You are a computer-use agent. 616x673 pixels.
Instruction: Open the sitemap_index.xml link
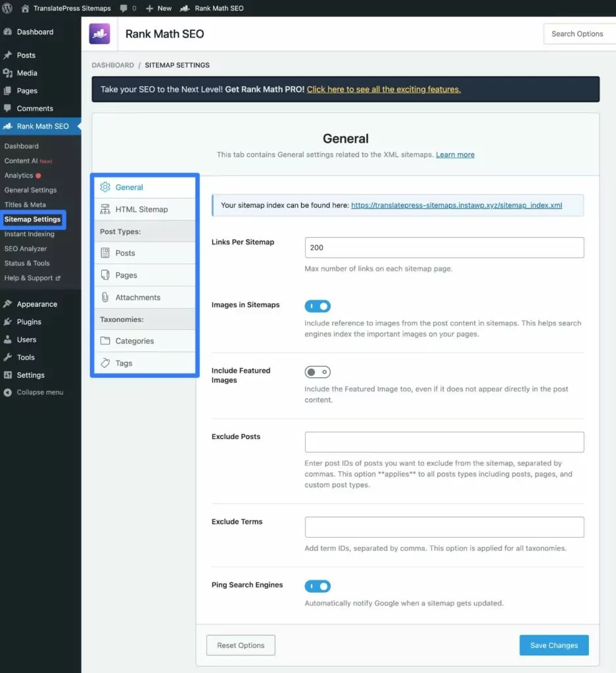[x=456, y=205]
